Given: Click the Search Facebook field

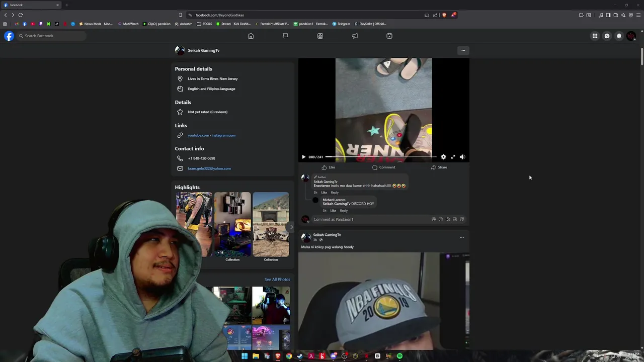Looking at the screenshot, I should tap(51, 36).
